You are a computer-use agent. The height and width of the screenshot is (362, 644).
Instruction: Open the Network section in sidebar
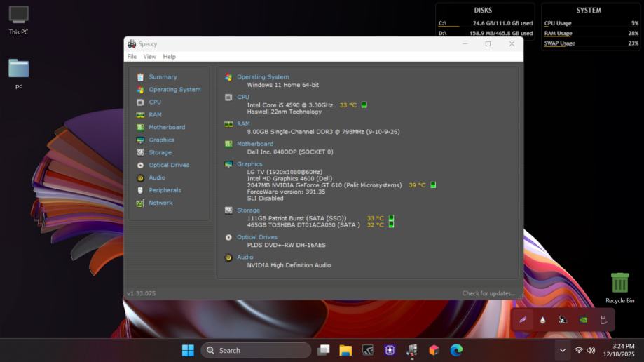coord(160,203)
